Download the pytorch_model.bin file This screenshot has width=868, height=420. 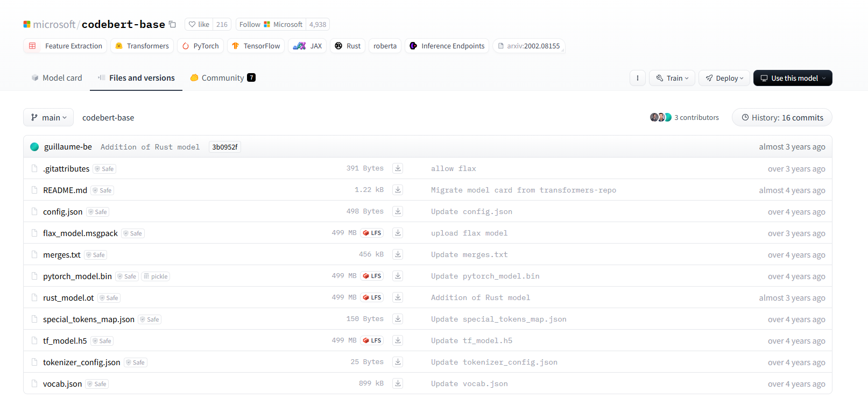click(398, 276)
